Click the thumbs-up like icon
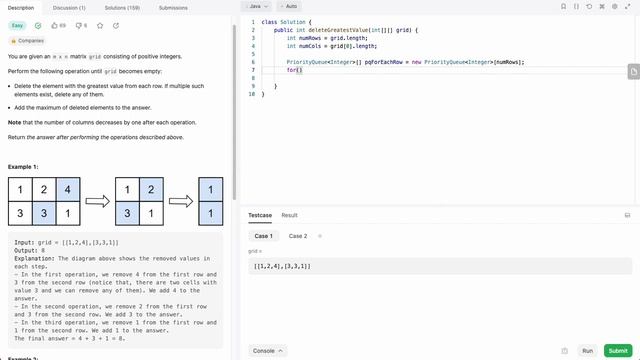This screenshot has height=360, width=640. 54,26
